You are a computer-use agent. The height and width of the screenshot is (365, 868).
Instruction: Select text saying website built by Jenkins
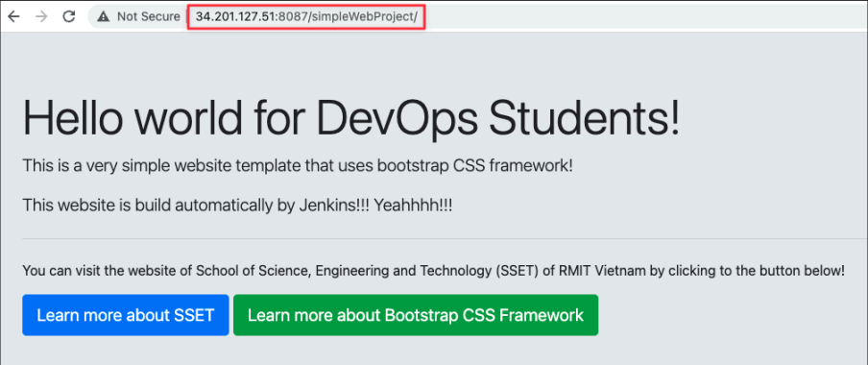[x=237, y=206]
